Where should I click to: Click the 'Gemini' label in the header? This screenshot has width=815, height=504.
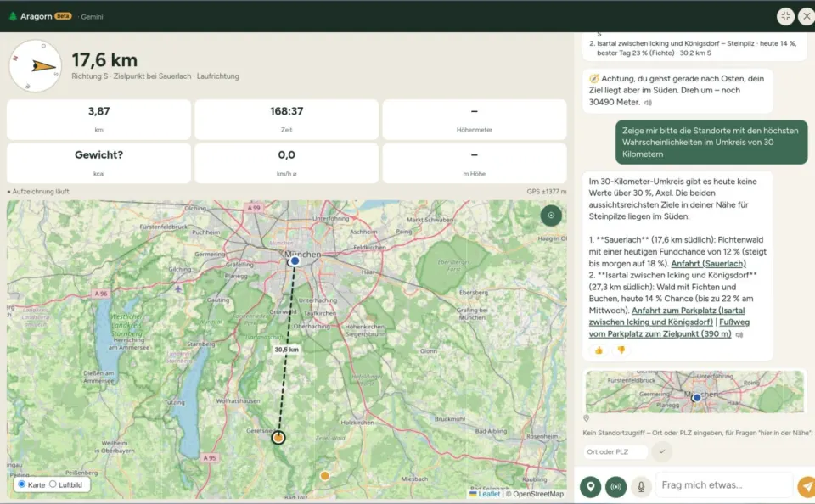(x=92, y=17)
